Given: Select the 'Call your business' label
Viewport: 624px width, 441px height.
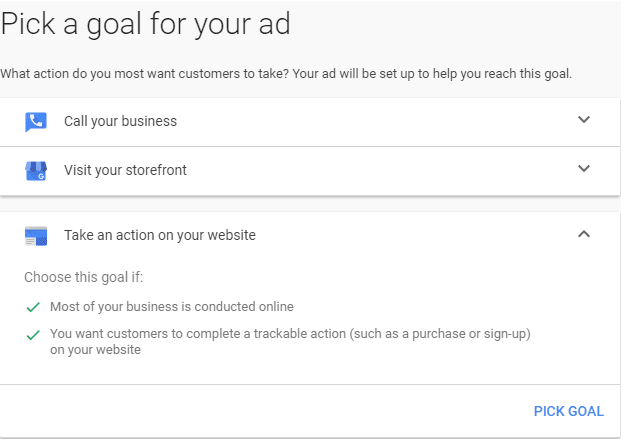Looking at the screenshot, I should coord(120,122).
